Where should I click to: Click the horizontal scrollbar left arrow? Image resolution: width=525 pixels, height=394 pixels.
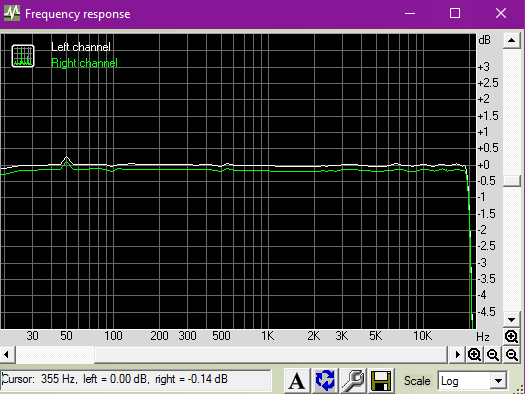pos(7,354)
